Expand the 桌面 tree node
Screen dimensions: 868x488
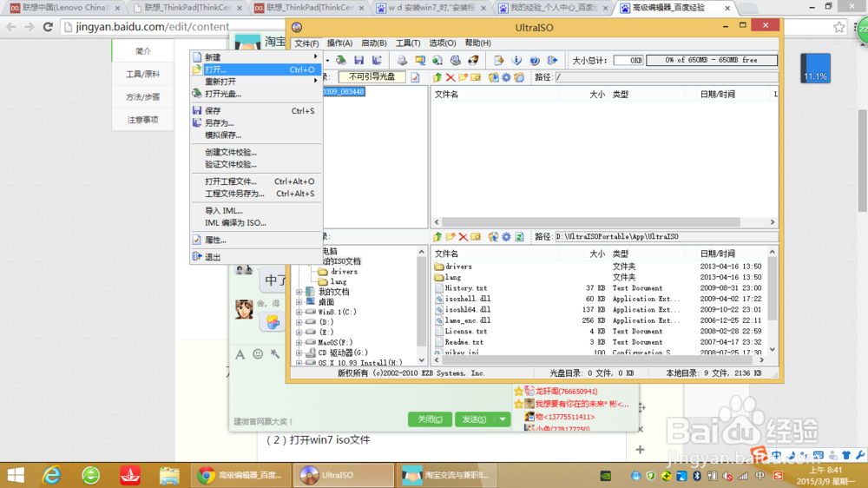click(299, 302)
